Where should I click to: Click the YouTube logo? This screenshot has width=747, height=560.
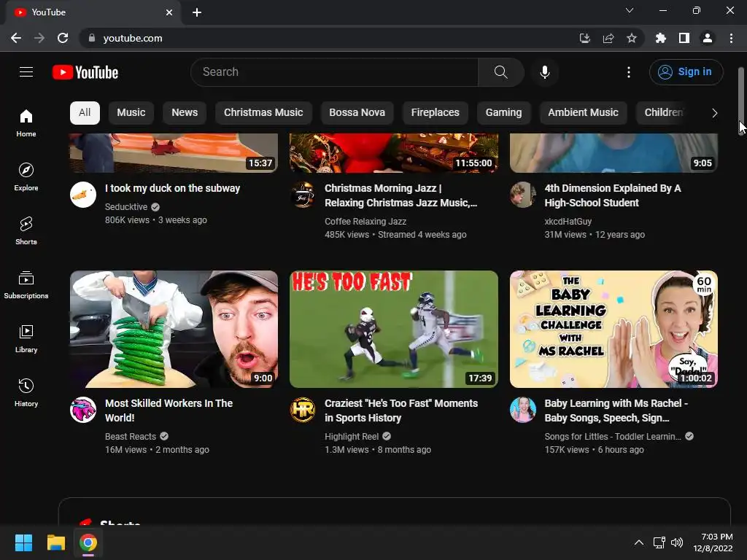[x=85, y=72]
